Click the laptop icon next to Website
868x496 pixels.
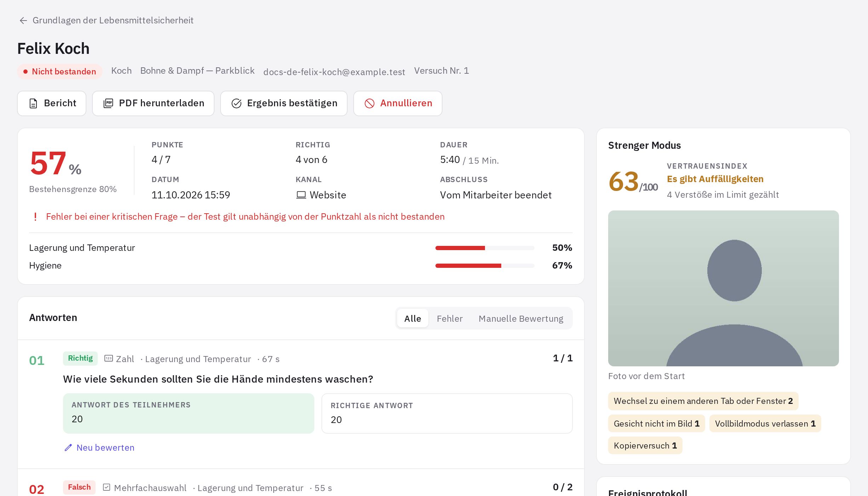(x=301, y=195)
